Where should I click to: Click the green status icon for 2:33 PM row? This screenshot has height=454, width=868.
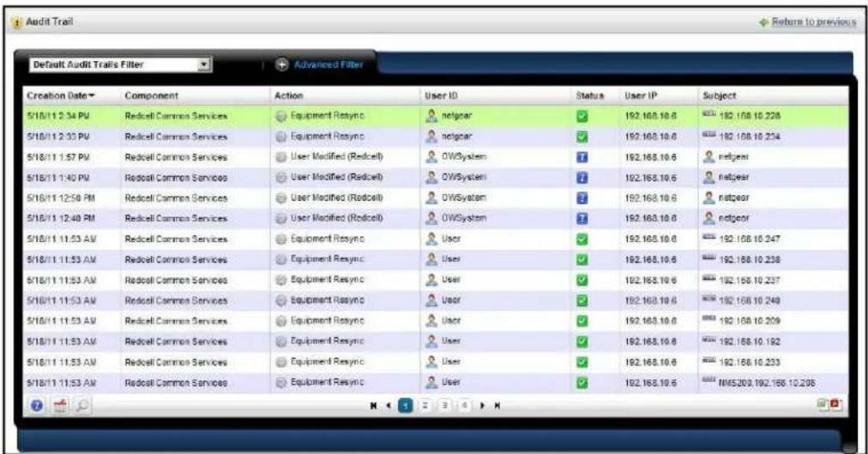click(x=582, y=136)
